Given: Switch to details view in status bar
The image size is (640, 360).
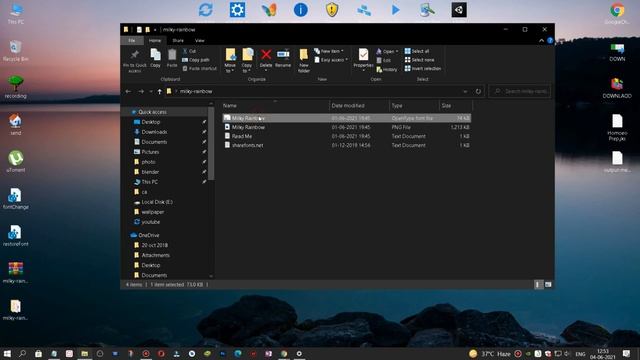Looking at the screenshot, I should click(x=538, y=284).
